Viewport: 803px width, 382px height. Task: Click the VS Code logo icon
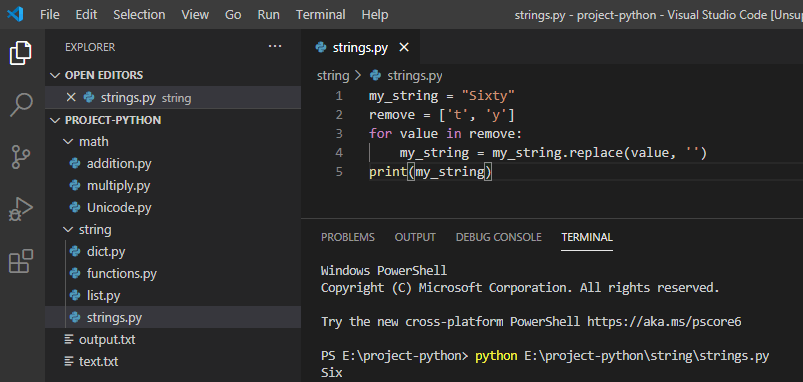point(15,14)
